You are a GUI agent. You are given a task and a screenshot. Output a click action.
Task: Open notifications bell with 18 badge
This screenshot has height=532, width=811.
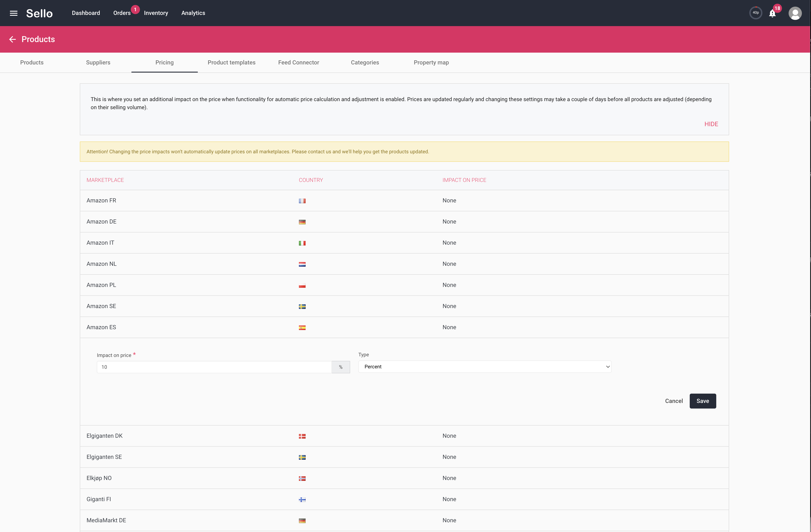coord(772,13)
